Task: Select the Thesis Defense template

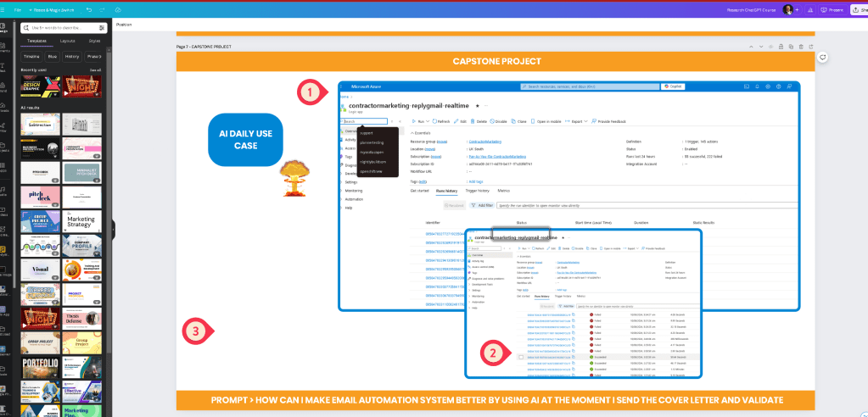Action: (82, 318)
